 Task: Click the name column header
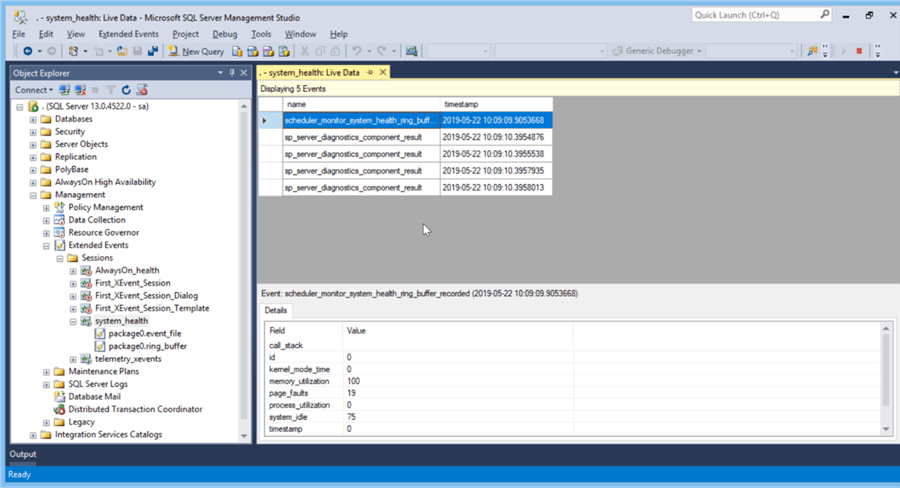click(x=361, y=104)
